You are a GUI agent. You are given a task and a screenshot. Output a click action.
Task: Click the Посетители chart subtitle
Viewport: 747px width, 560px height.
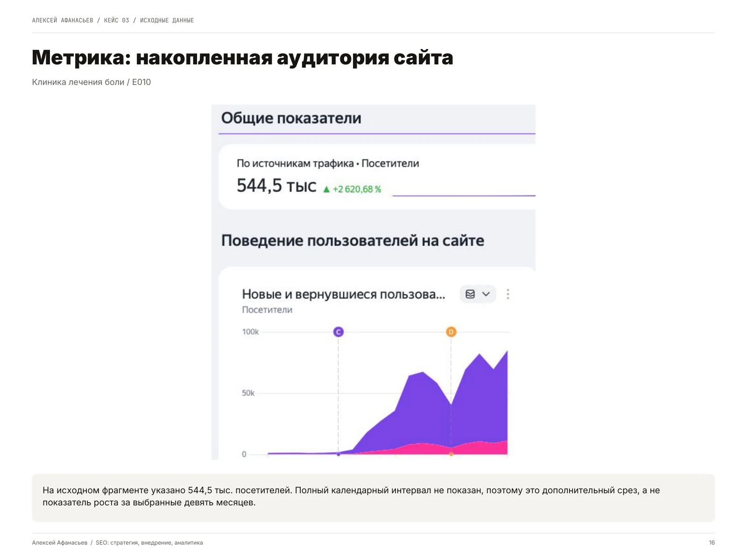267,310
